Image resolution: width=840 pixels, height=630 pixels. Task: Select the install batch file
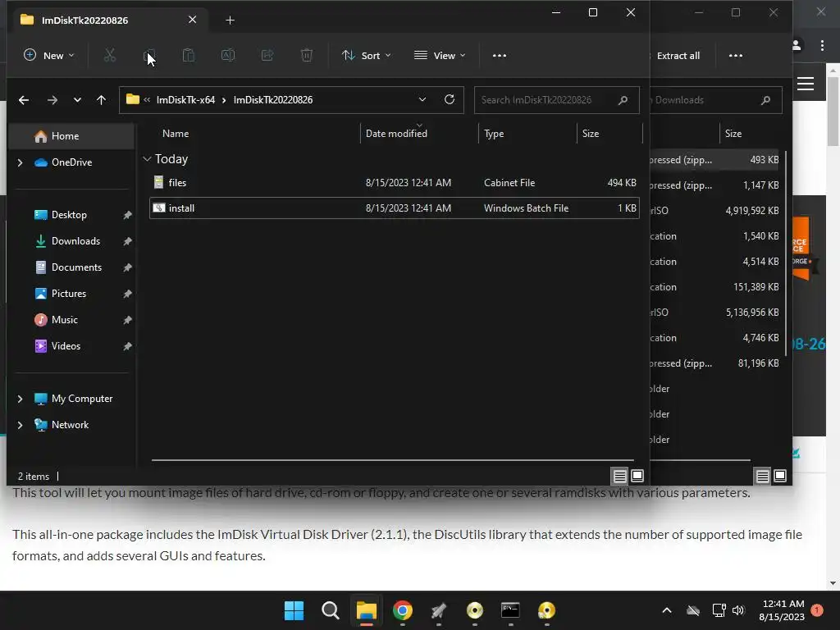pos(395,208)
